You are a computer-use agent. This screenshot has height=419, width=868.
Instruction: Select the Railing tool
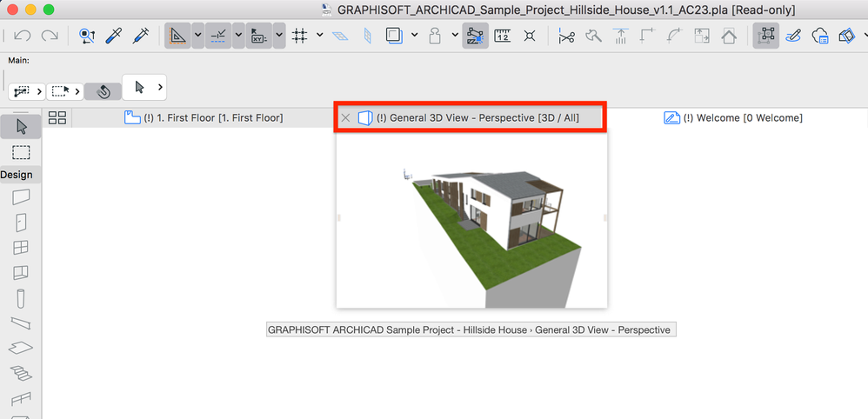coord(21,398)
